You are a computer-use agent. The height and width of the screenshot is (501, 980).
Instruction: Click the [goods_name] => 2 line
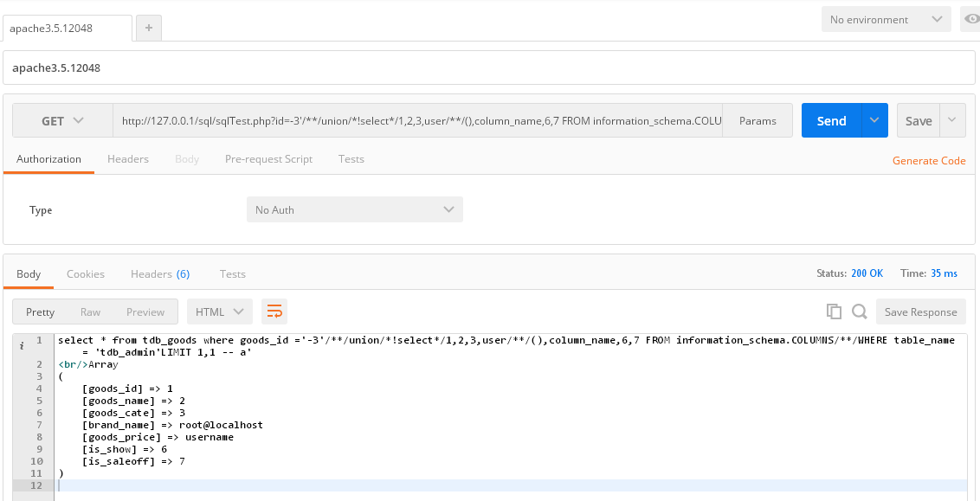pyautogui.click(x=133, y=401)
